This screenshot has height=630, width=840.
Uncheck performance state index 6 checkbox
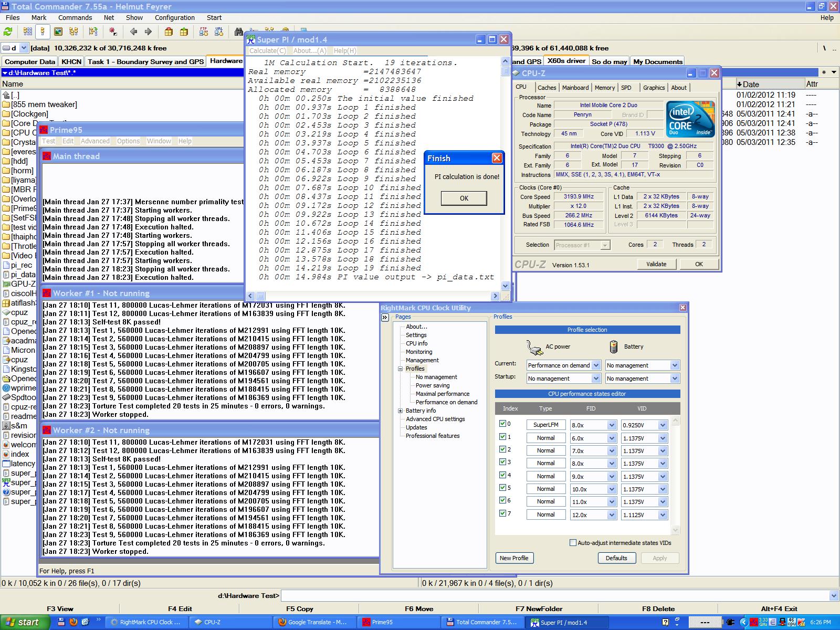(502, 500)
